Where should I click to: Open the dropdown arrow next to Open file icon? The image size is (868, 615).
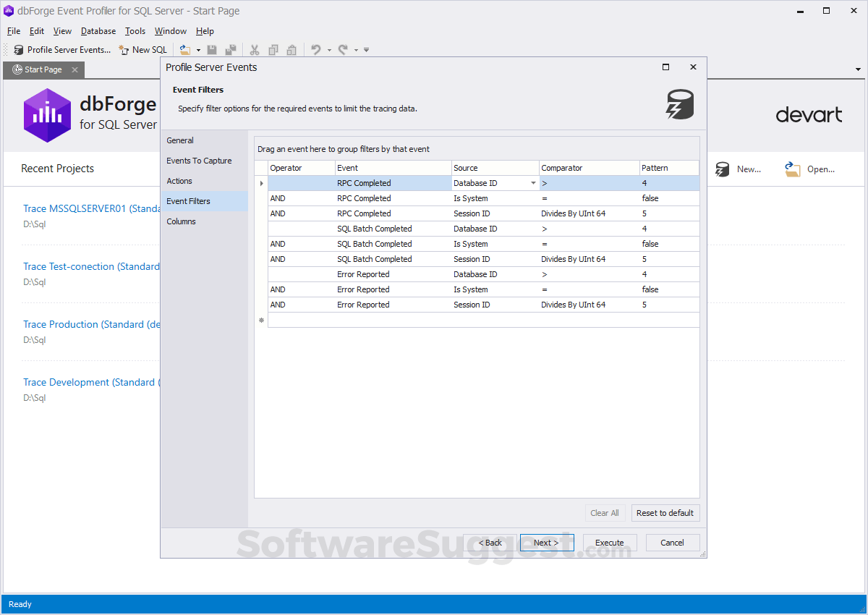pos(198,51)
